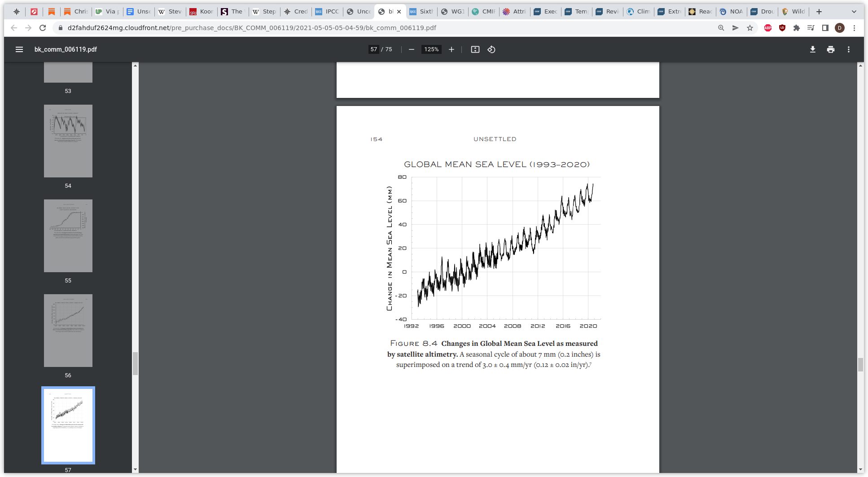Download the PDF file

pos(813,49)
